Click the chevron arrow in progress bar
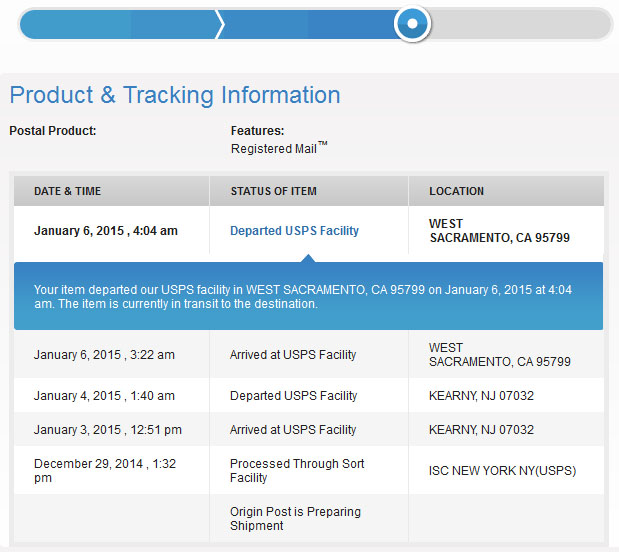 (x=220, y=24)
